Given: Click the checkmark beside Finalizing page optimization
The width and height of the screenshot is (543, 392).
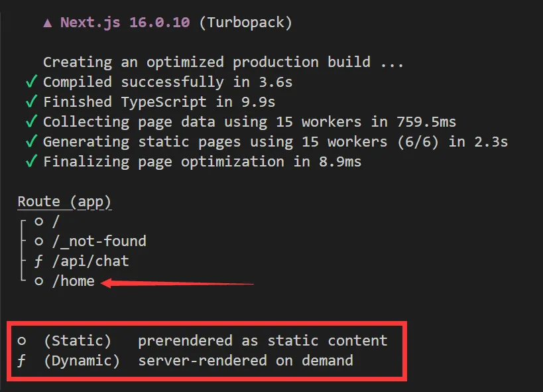Looking at the screenshot, I should click(30, 162).
